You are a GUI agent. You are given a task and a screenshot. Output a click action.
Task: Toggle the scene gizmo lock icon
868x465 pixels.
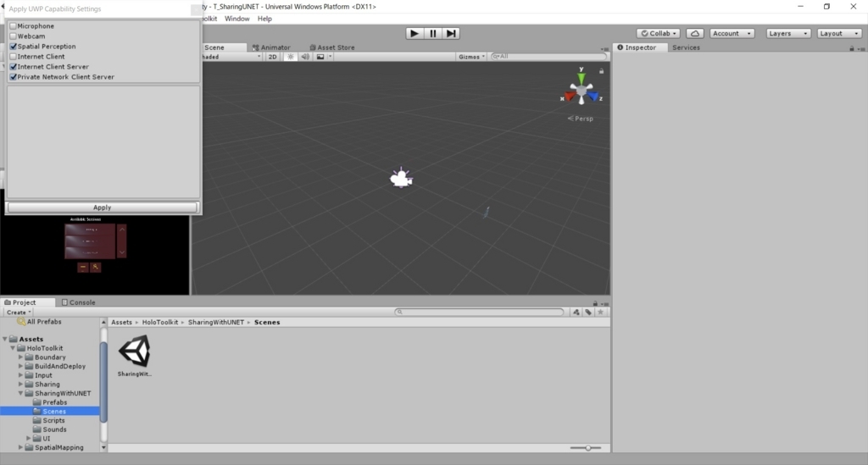pyautogui.click(x=601, y=71)
